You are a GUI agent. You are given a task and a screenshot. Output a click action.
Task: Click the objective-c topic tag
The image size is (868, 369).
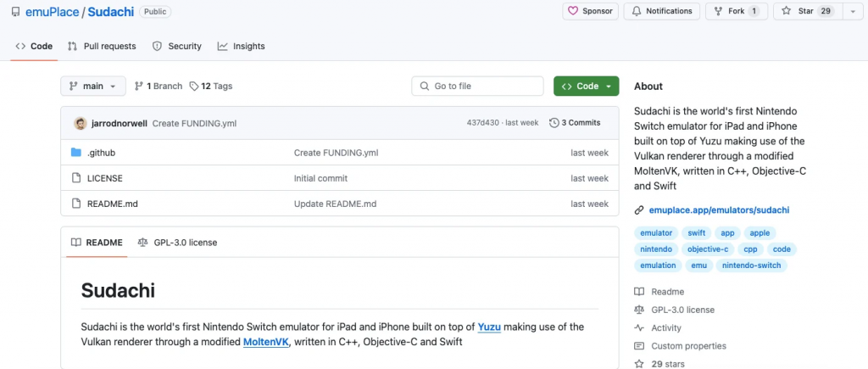point(708,249)
